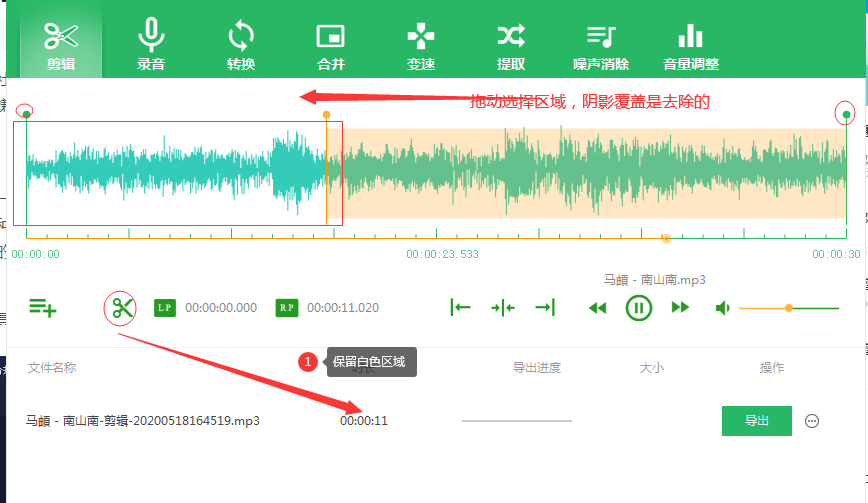Viewport: 868px width, 503px height.
Task: Click the 大小 column header
Action: click(652, 367)
